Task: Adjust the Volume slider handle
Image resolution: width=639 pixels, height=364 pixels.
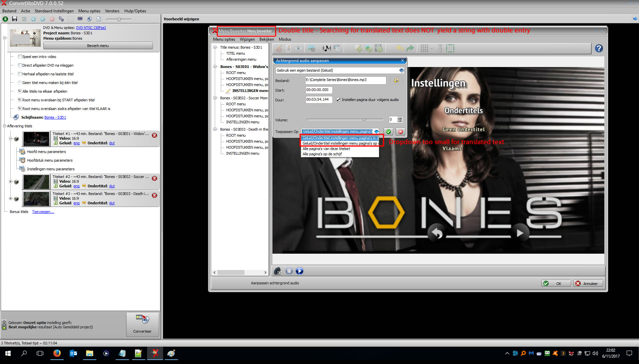Action: coord(364,120)
